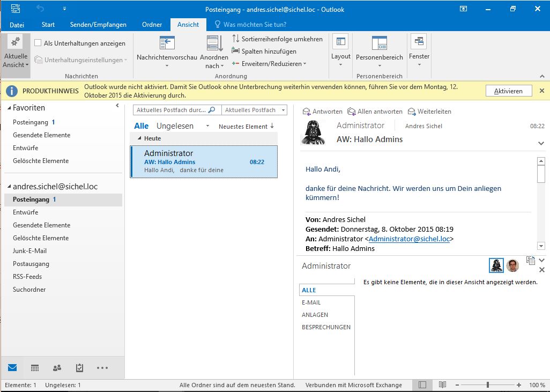Open the Fenster window options

coord(419,51)
